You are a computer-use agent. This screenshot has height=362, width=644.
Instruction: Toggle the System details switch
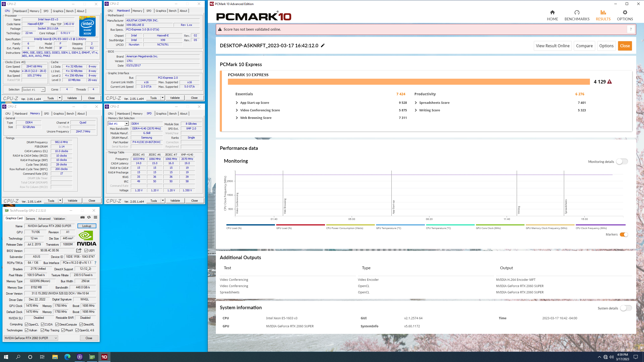626,308
